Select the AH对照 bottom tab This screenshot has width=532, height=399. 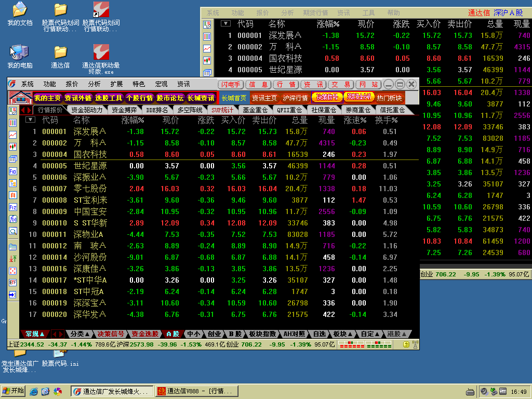point(294,334)
